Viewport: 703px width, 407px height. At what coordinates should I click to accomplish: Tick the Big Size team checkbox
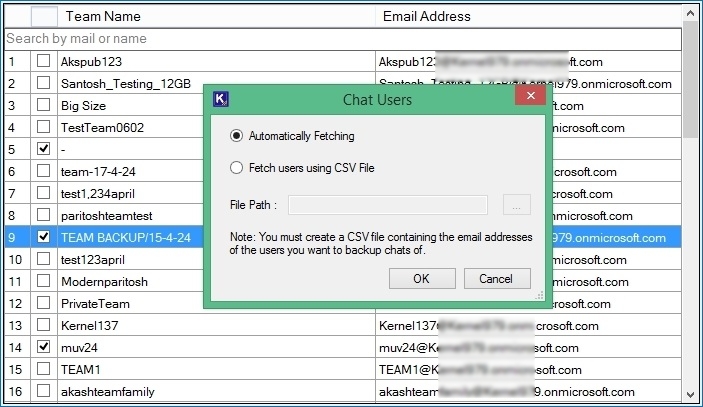click(43, 104)
